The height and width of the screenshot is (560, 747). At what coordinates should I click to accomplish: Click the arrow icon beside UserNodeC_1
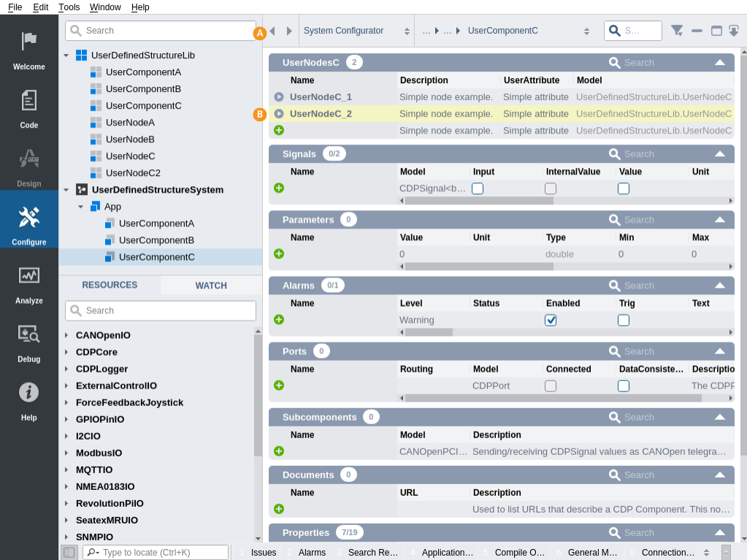click(279, 97)
